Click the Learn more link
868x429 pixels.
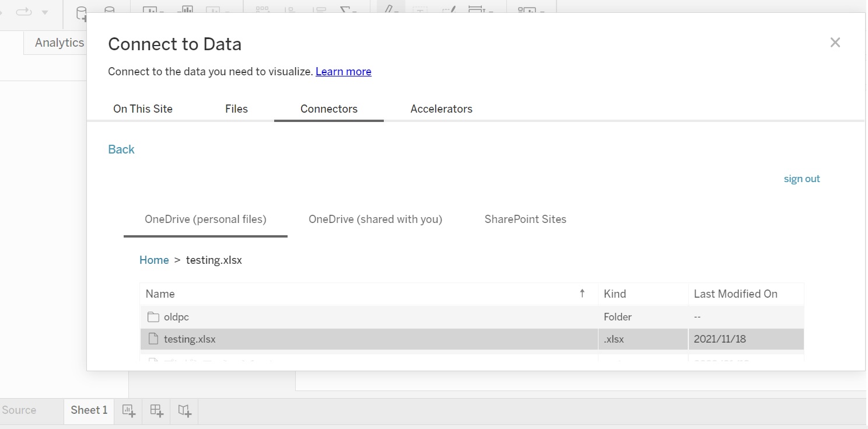click(343, 71)
